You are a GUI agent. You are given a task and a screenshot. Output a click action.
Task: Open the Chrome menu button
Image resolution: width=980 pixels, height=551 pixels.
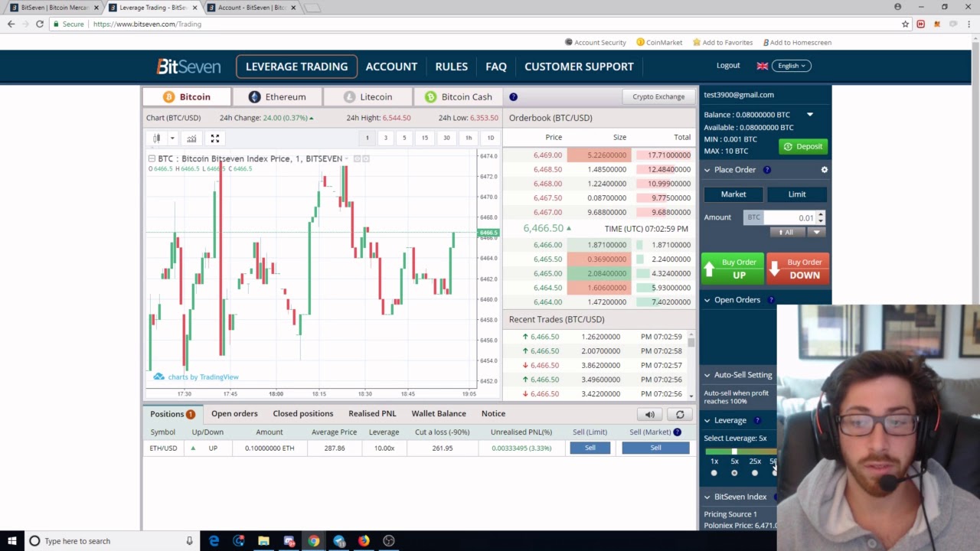tap(969, 24)
